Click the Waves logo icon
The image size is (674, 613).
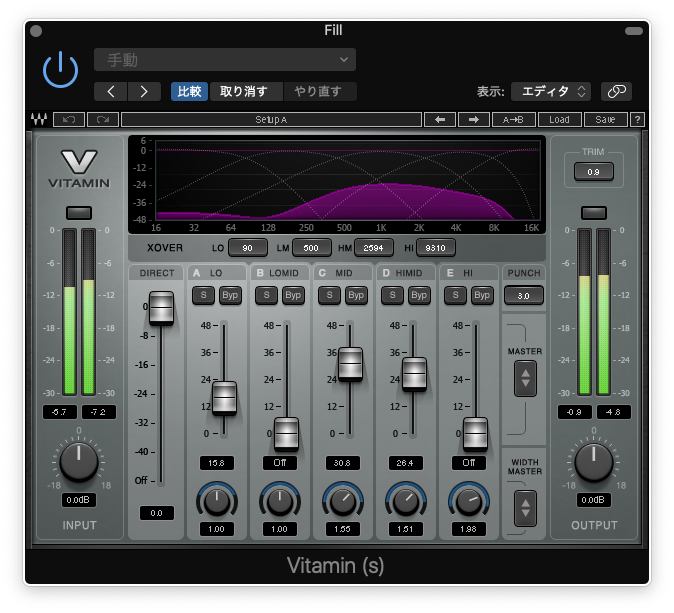click(39, 119)
